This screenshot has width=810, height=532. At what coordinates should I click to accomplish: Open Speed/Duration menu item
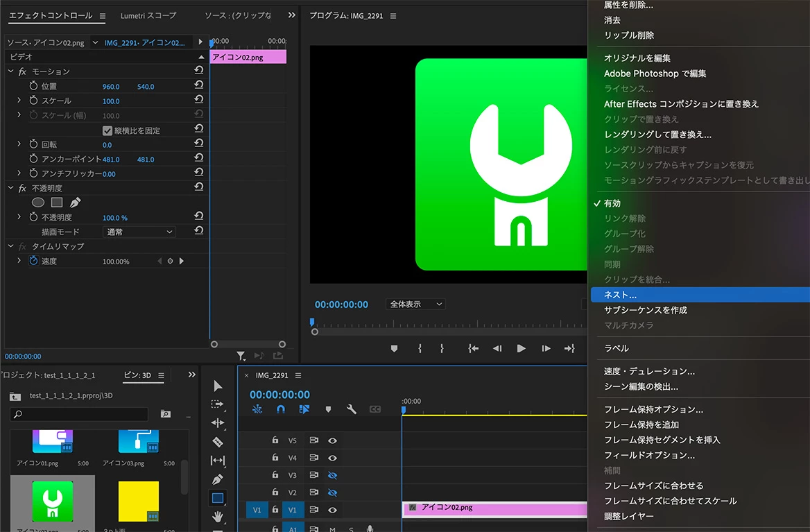pyautogui.click(x=649, y=371)
